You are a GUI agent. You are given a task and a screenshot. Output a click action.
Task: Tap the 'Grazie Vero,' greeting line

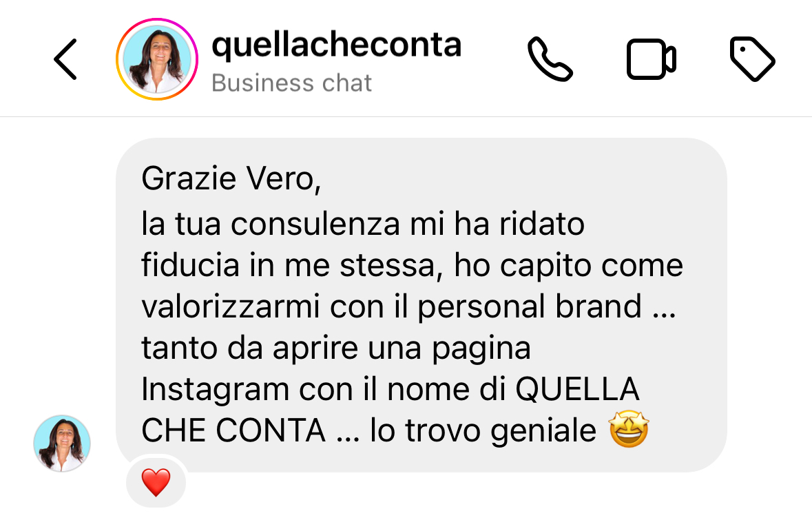click(231, 178)
